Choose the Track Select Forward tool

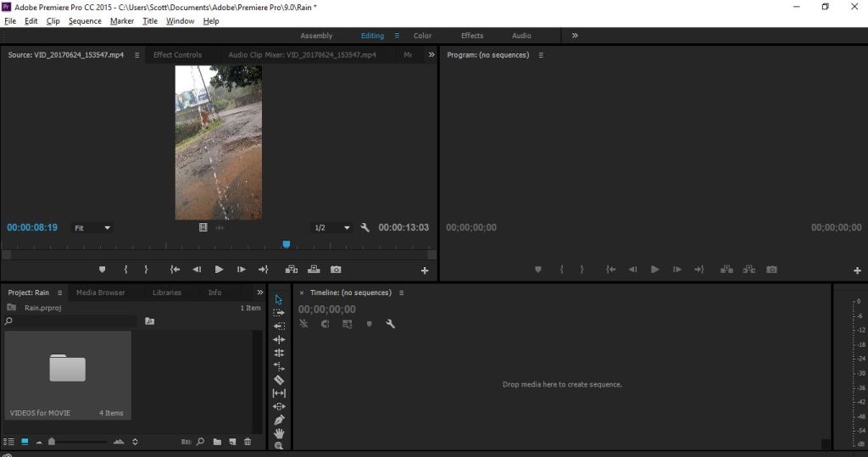point(279,312)
